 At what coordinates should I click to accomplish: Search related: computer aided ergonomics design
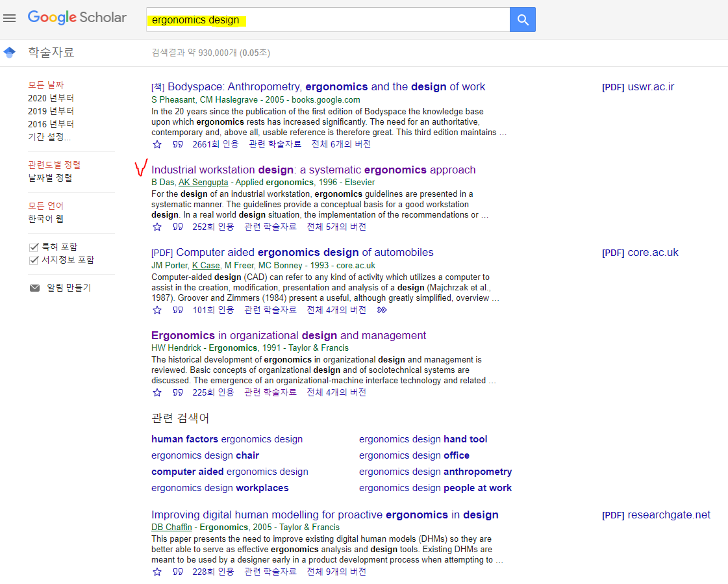click(230, 472)
